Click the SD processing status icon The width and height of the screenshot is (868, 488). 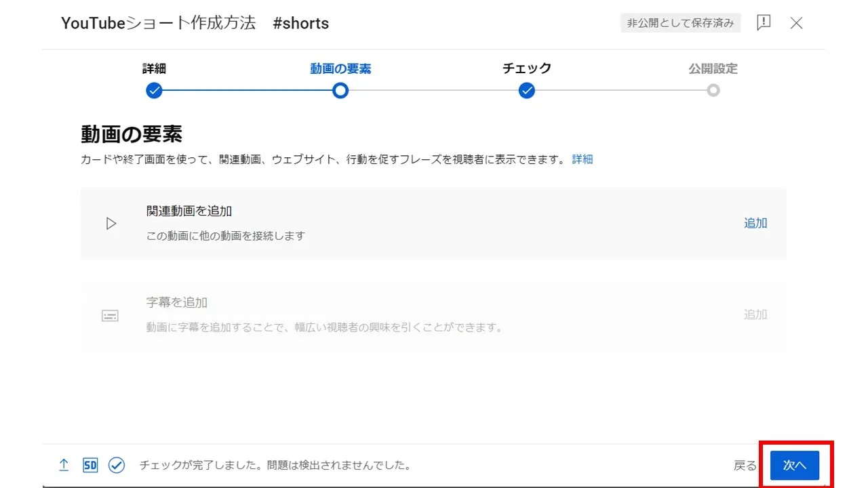(90, 465)
